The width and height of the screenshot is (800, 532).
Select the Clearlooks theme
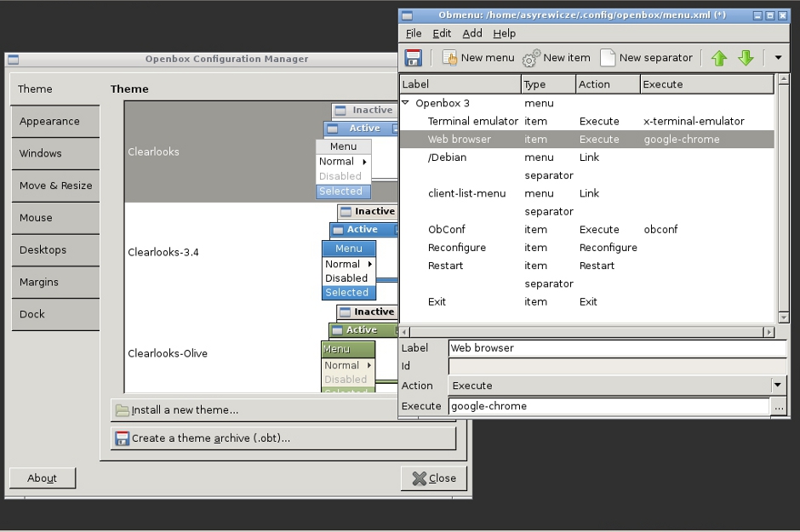click(x=261, y=152)
